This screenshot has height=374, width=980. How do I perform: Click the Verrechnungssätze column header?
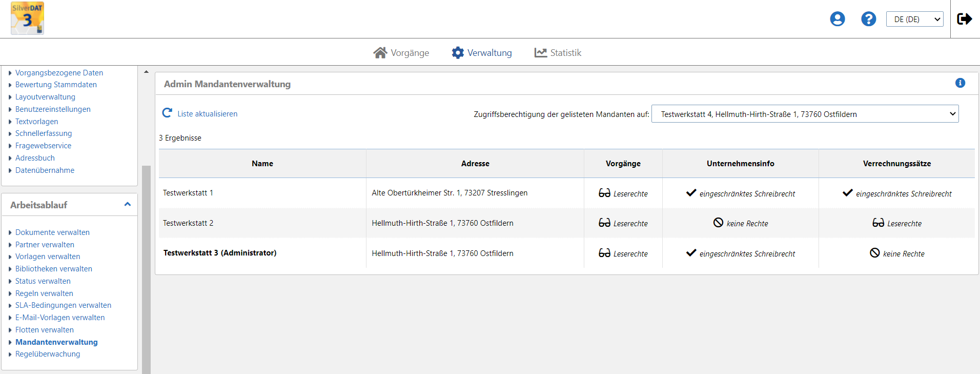point(897,164)
